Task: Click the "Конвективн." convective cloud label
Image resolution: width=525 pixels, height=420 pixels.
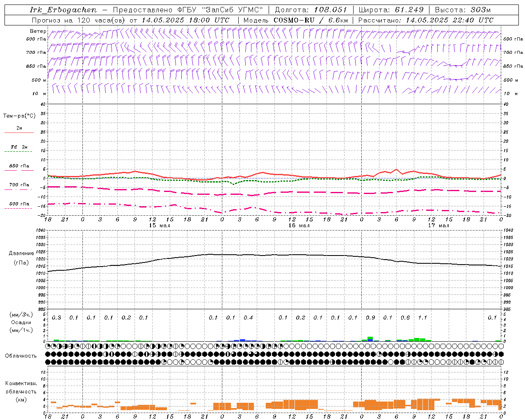Action: tap(21, 383)
